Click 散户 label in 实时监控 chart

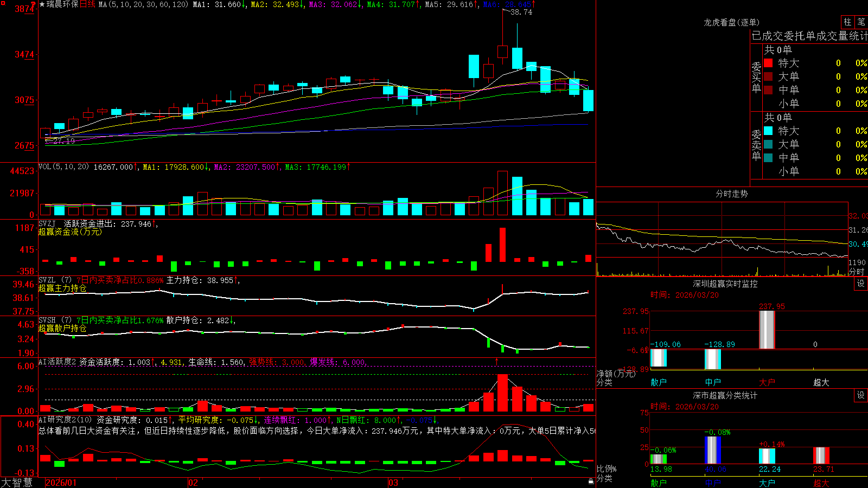[x=659, y=382]
